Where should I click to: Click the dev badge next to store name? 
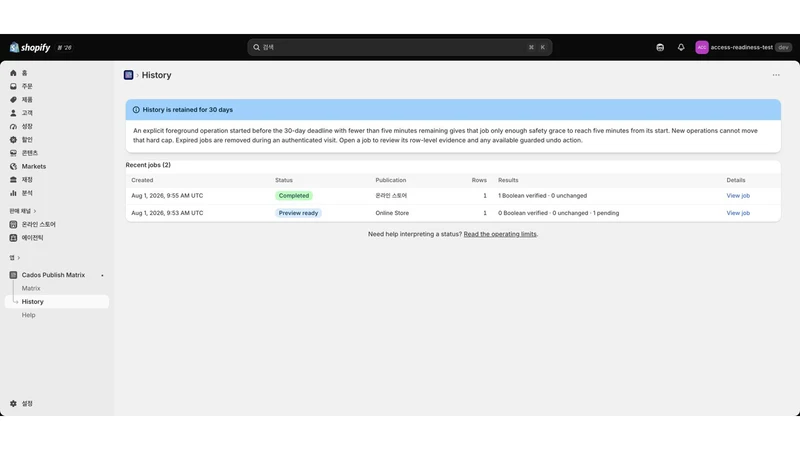[x=784, y=47]
